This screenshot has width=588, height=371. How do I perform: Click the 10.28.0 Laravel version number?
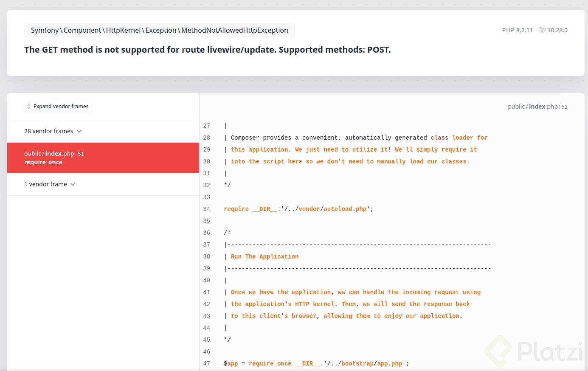click(x=557, y=30)
